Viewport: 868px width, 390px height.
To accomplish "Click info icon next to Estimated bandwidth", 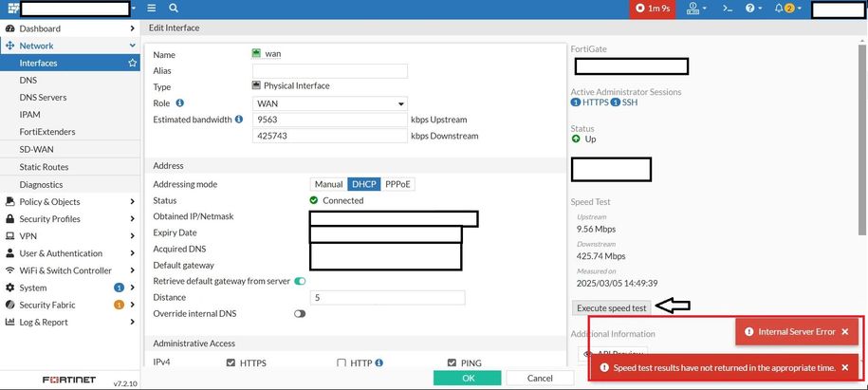I will tap(239, 120).
